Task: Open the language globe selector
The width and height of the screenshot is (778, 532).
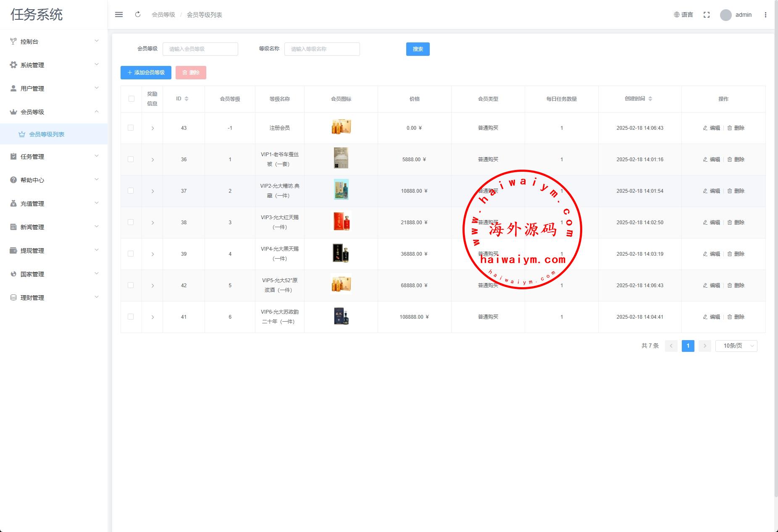Action: pos(683,15)
